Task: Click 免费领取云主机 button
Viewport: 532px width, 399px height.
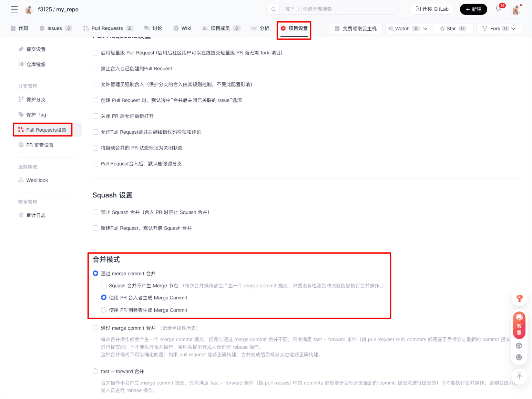Action: pos(356,29)
